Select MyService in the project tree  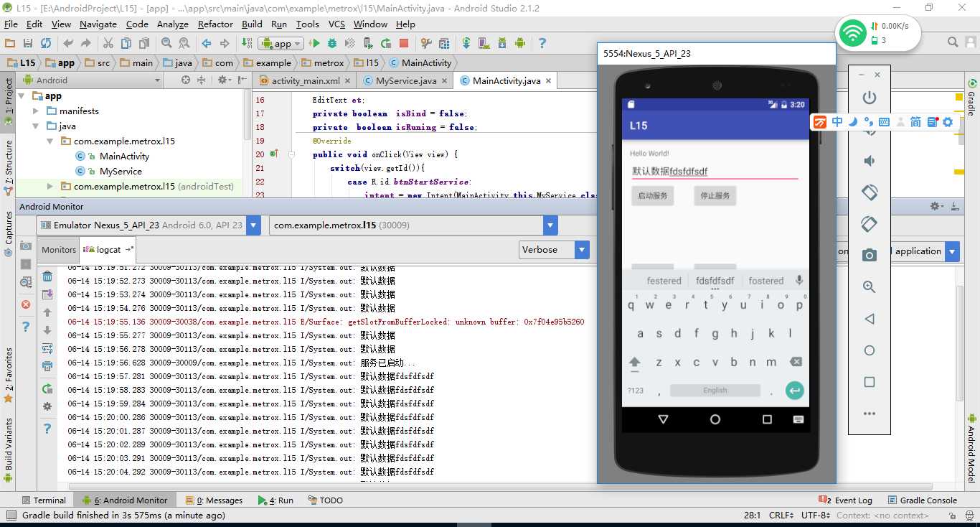click(x=121, y=171)
